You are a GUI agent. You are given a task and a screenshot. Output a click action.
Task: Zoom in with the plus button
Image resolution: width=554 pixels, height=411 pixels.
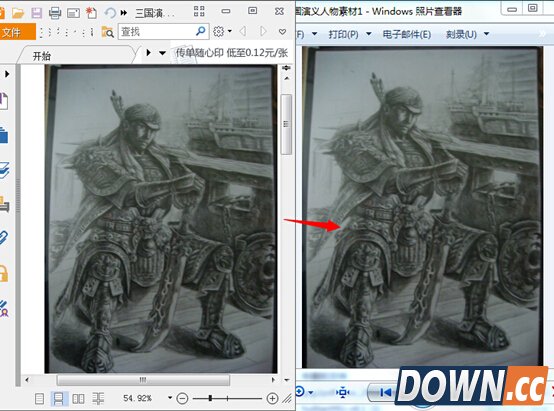click(272, 399)
